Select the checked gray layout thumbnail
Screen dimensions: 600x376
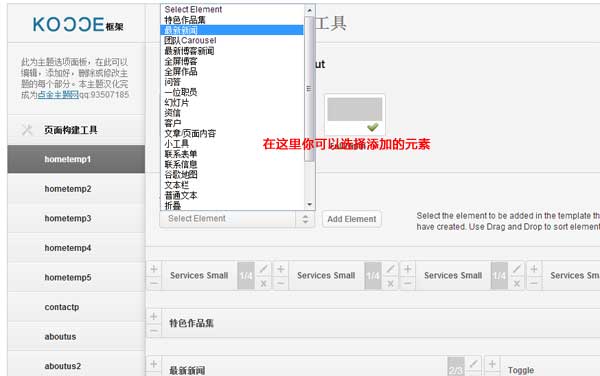(355, 114)
